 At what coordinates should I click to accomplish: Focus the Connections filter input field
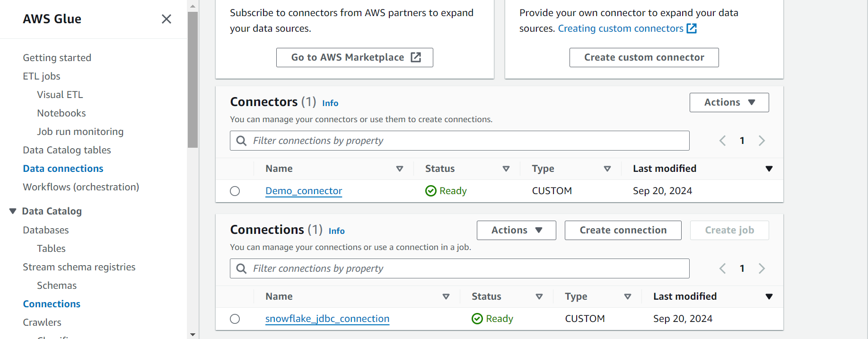point(460,268)
